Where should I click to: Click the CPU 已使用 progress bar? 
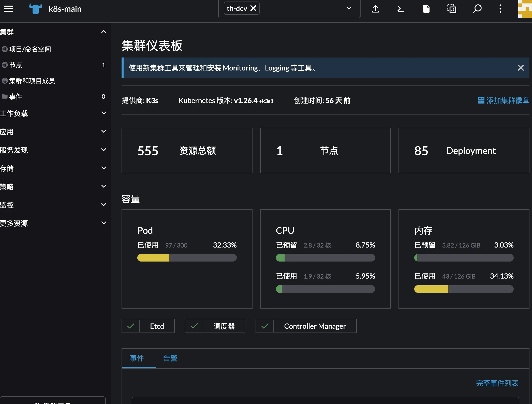tap(325, 289)
